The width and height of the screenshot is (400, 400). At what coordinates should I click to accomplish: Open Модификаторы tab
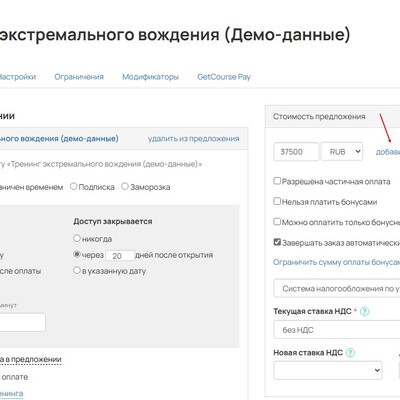[x=150, y=77]
